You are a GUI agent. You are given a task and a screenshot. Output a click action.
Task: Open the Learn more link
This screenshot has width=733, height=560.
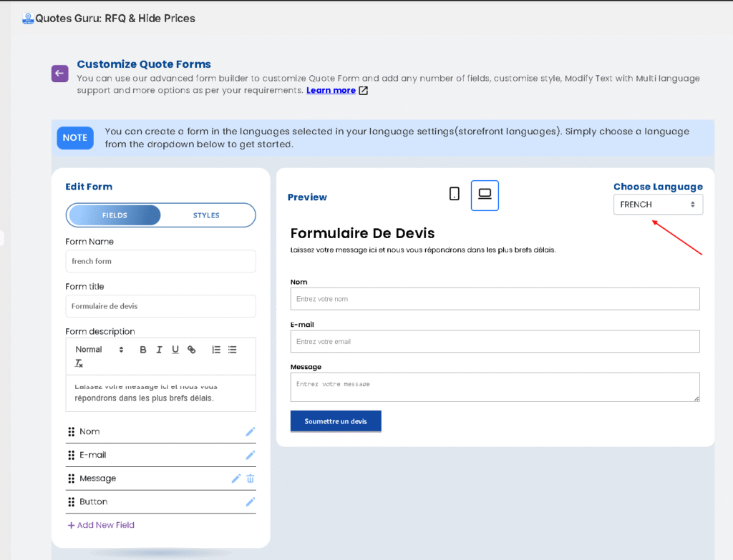331,91
